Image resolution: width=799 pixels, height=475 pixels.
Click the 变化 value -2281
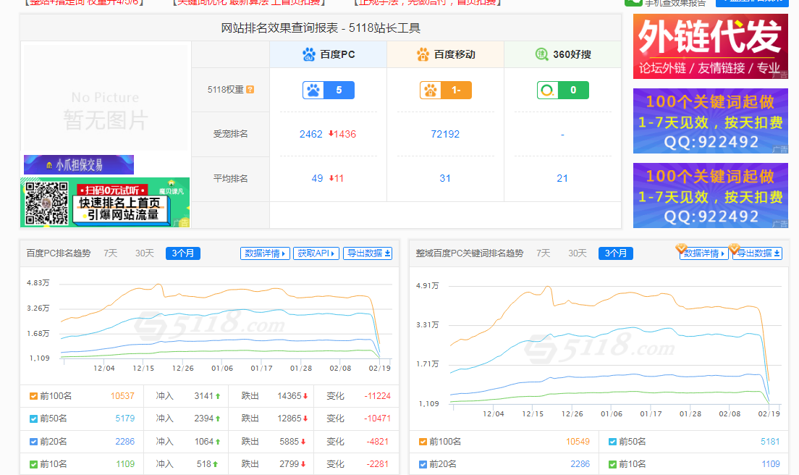coord(379,464)
